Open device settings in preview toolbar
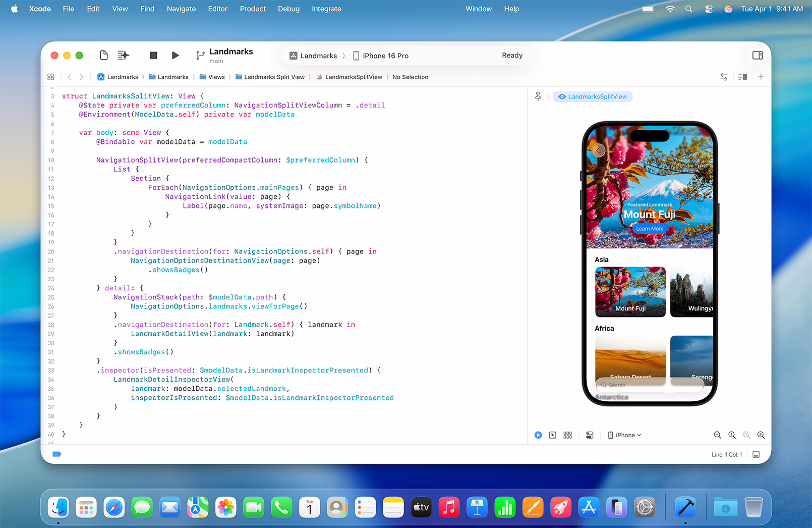 589,435
